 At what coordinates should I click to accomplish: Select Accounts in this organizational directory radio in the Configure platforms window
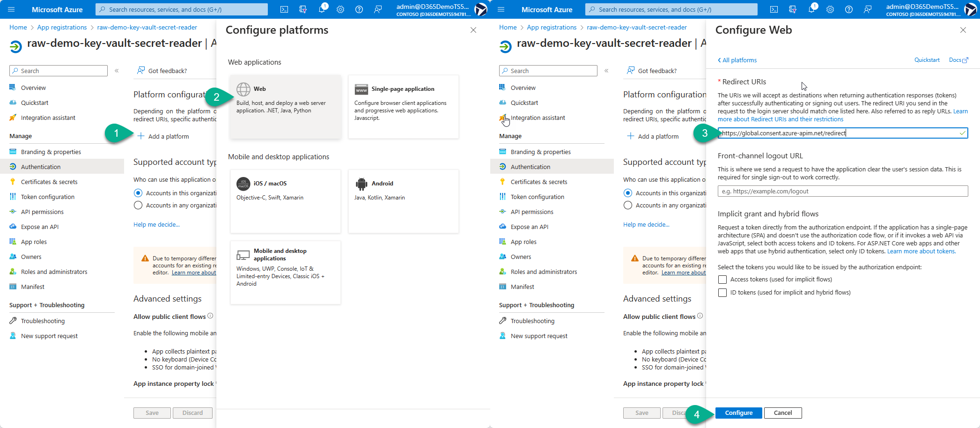click(x=138, y=193)
